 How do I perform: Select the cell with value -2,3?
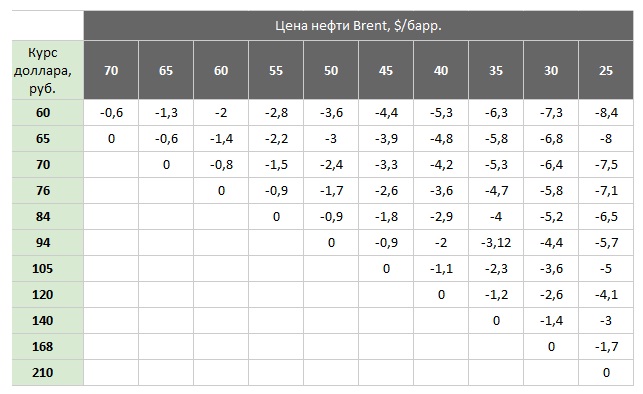tap(496, 269)
